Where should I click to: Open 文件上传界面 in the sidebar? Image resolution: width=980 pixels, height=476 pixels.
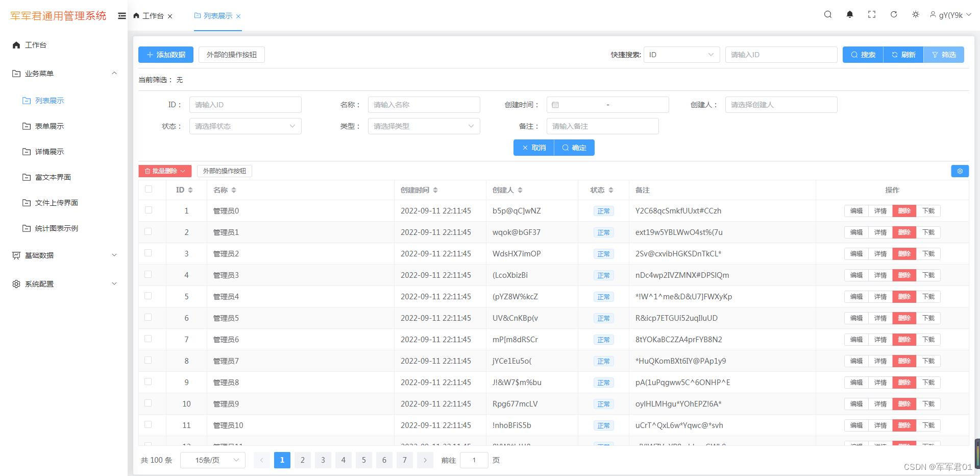coord(57,203)
